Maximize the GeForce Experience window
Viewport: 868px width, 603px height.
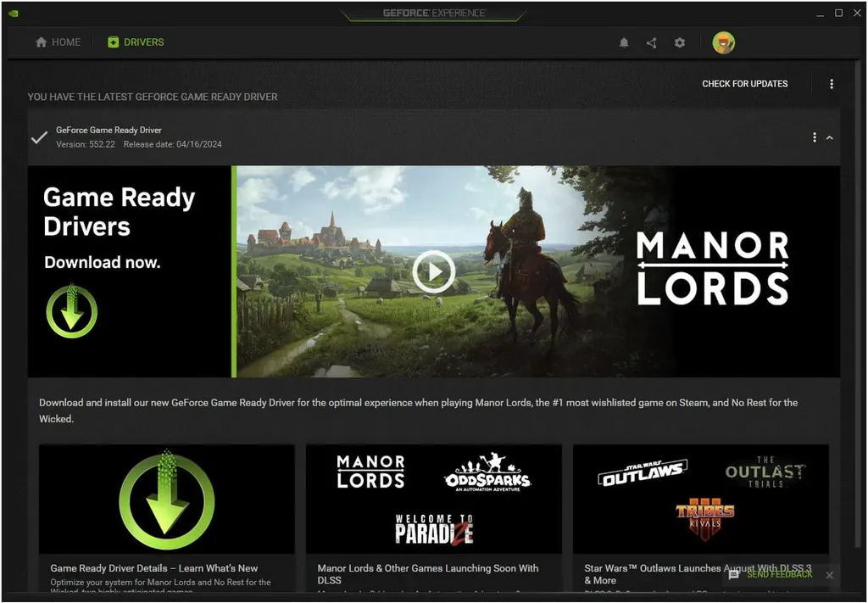[x=839, y=14]
